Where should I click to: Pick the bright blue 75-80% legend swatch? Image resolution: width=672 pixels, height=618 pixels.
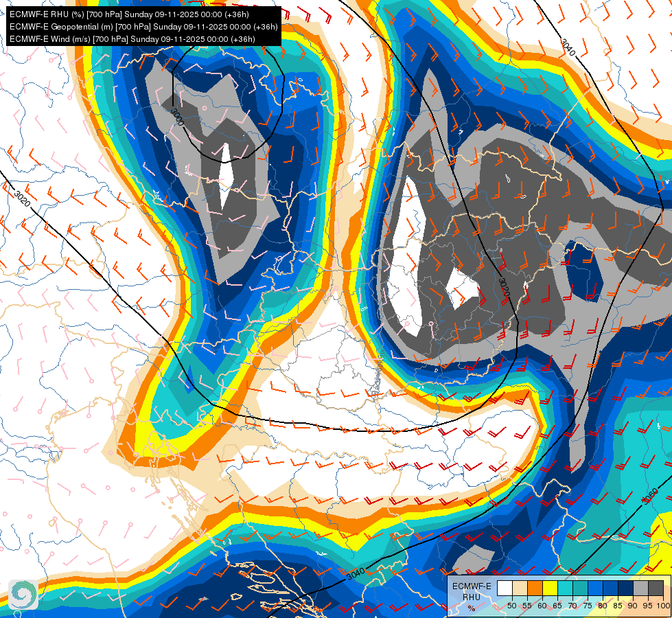coord(596,588)
